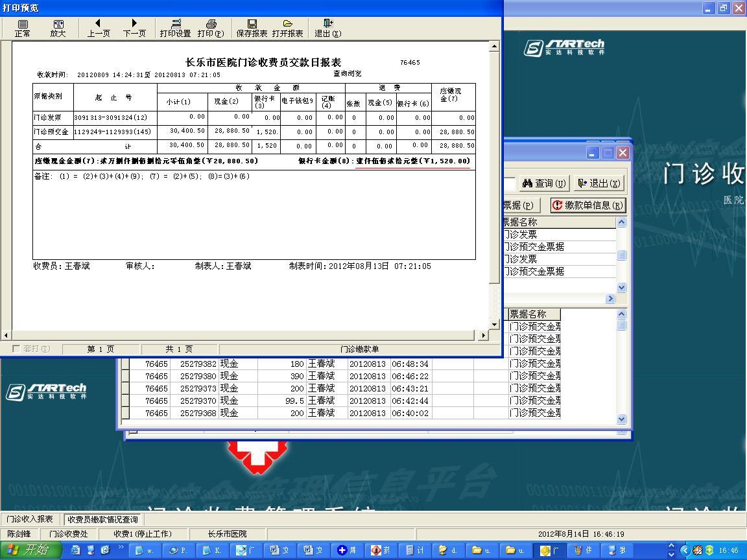Click the green shield tray icon
The image size is (747, 560).
(709, 550)
